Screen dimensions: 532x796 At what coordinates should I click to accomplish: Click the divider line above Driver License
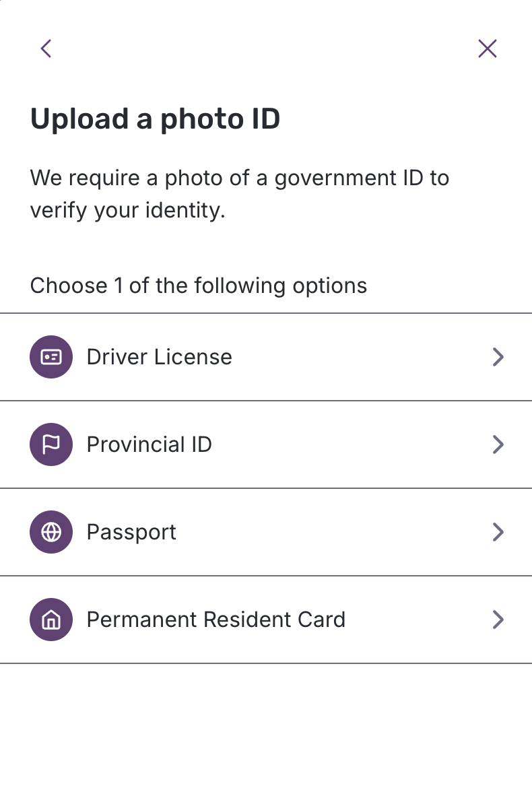[x=266, y=313]
